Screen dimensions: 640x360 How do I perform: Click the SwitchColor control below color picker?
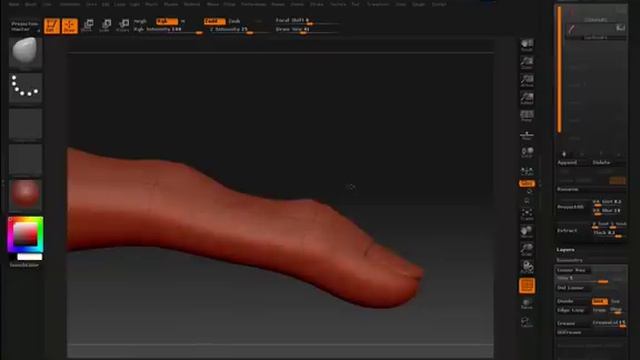tap(24, 265)
